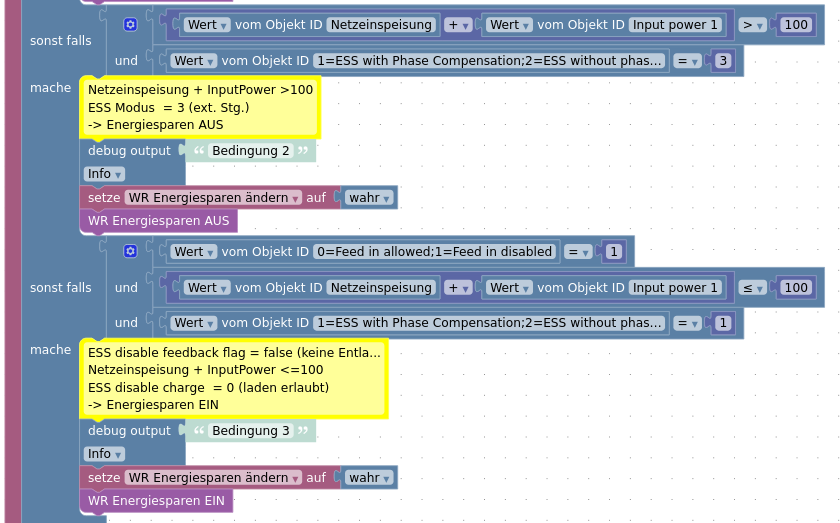This screenshot has height=523, width=840.
Task: Open the Info dropdown below Bedingung 3
Action: pyautogui.click(x=104, y=454)
